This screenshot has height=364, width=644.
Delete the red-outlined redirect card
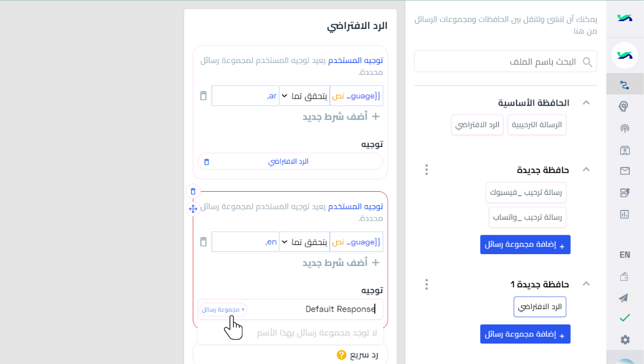pos(193,192)
